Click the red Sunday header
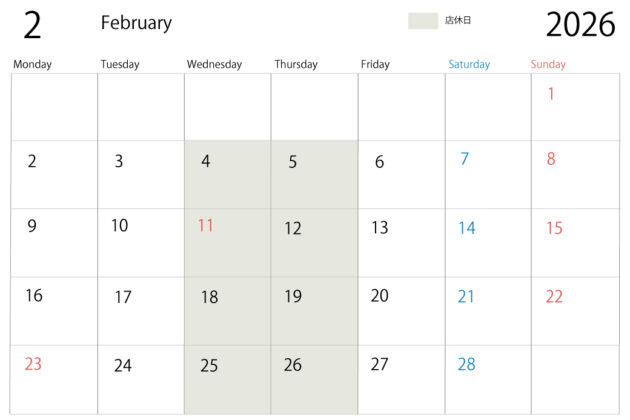This screenshot has height=420, width=630. coord(548,65)
